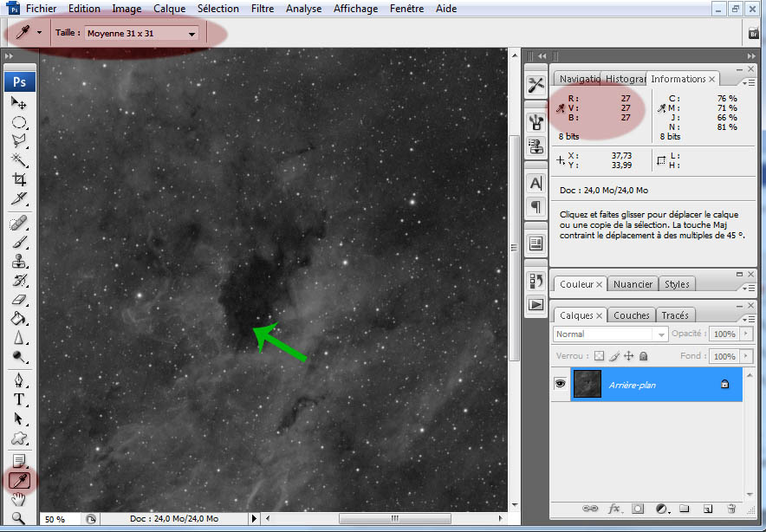
Task: Open the Opacité slider arrow
Action: pos(746,334)
